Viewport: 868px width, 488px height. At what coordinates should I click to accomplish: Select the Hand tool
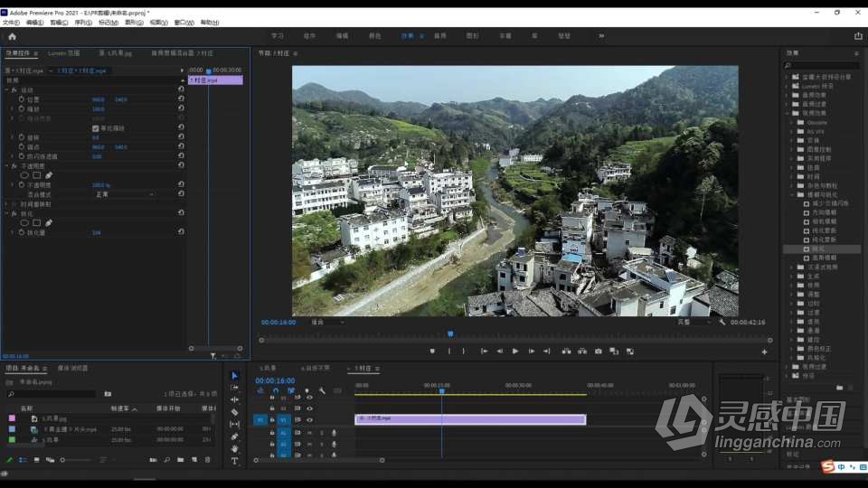pyautogui.click(x=234, y=449)
